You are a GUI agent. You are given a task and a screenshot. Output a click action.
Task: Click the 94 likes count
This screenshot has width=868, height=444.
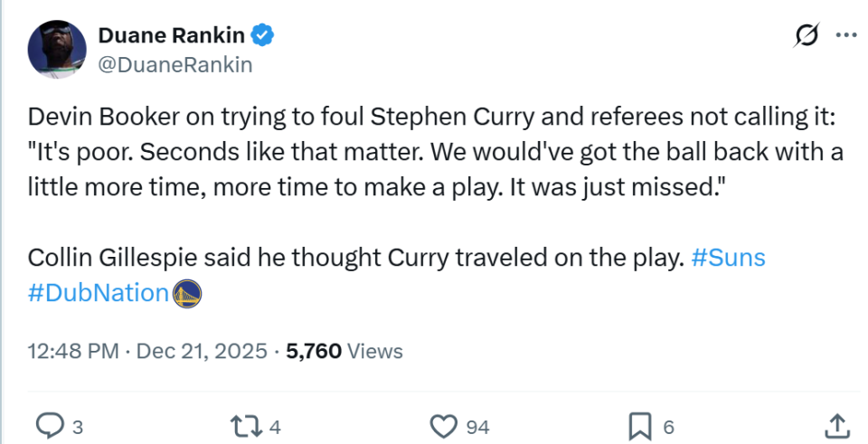coord(477,425)
